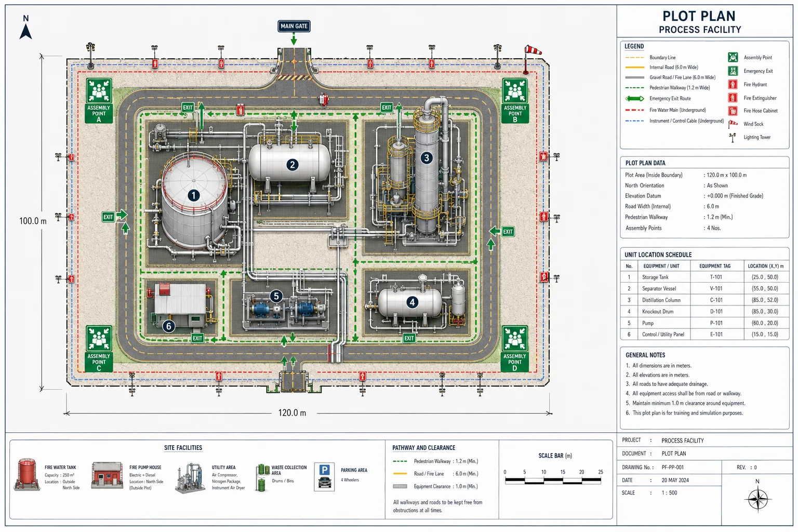The width and height of the screenshot is (798, 532).
Task: Select the Fire Pump House facility icon
Action: pos(107,475)
